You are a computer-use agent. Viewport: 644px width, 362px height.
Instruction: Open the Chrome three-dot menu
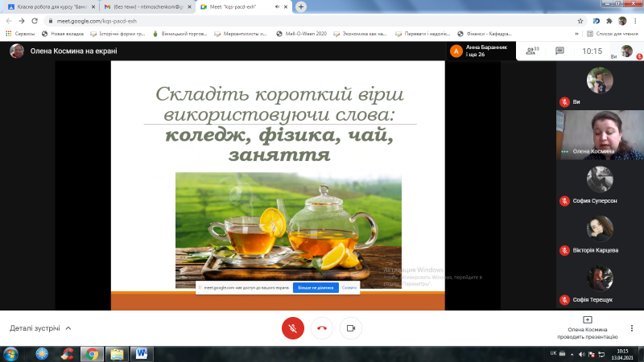pos(635,21)
